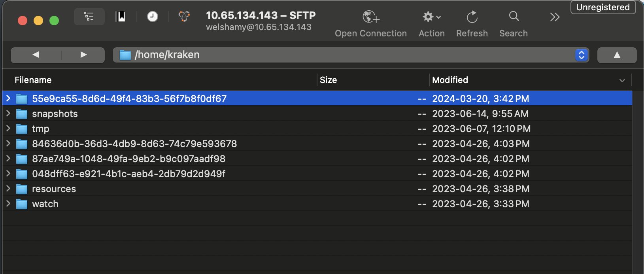644x274 pixels.
Task: Open the /home/kraken path dropdown
Action: [581, 55]
